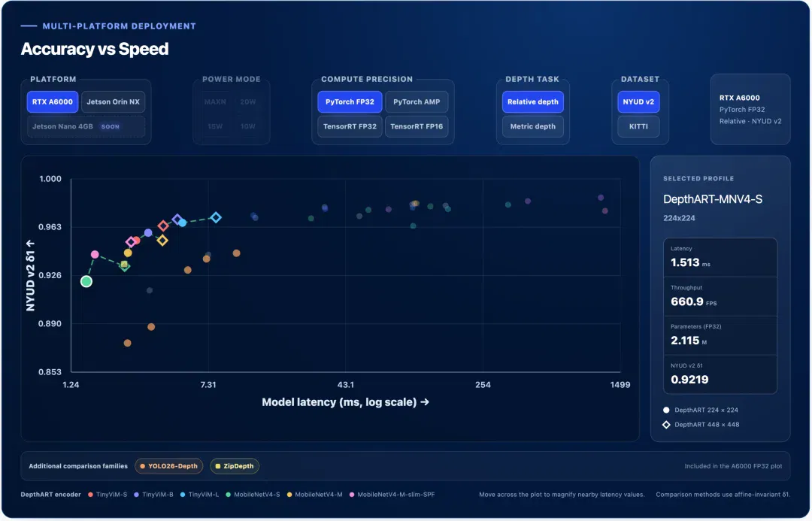Click the MobileNetV4-S encoder legend entry
The height and width of the screenshot is (521, 812).
pos(253,495)
